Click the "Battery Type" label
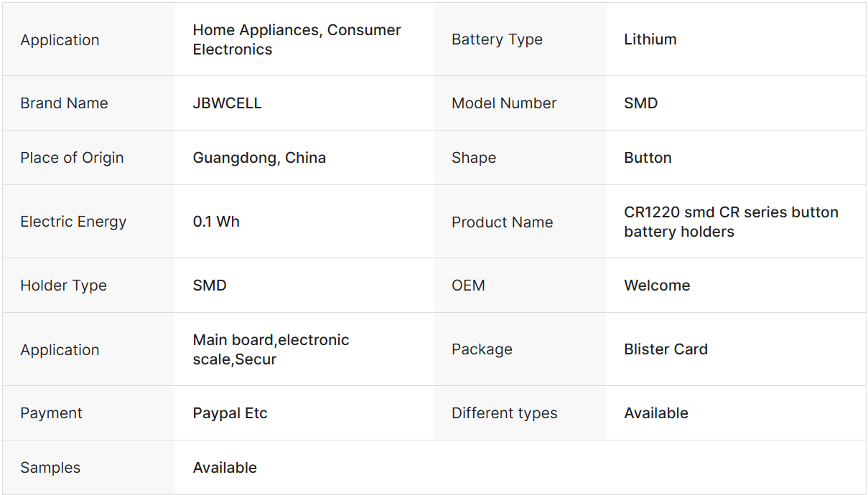 coord(497,39)
